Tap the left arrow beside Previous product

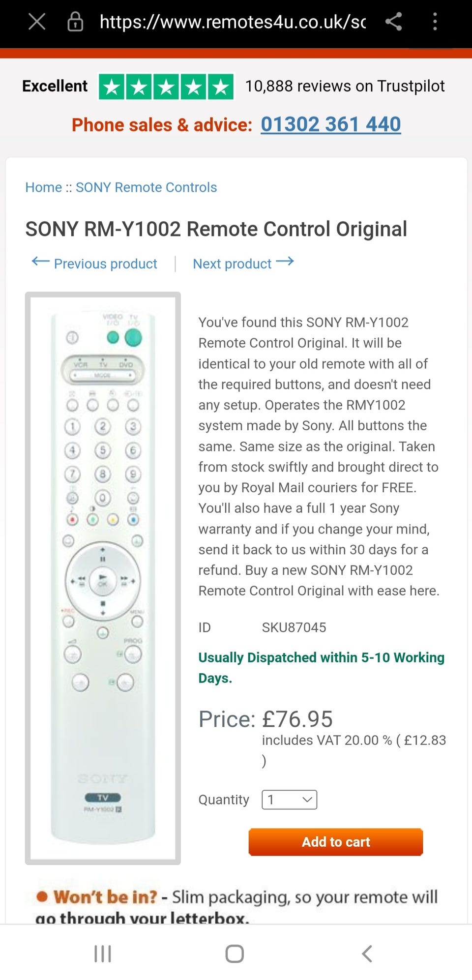[40, 262]
